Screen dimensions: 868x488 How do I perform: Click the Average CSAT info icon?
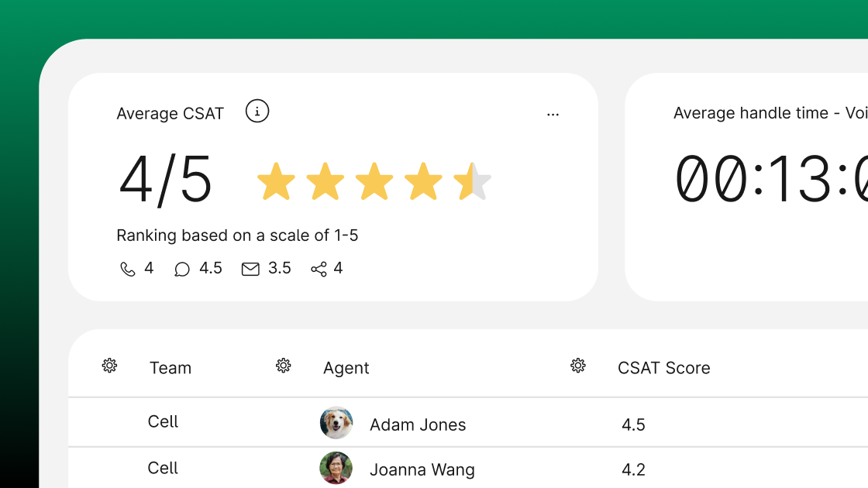coord(257,112)
